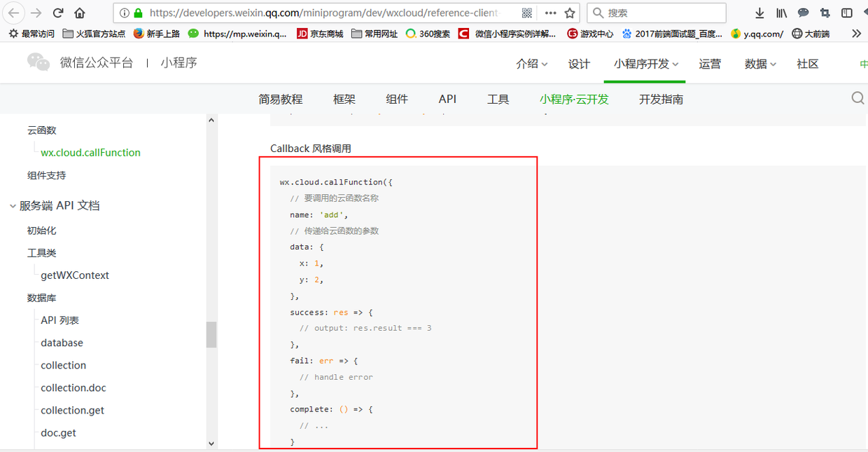This screenshot has width=868, height=452.
Task: Expand the 数据 dropdown in top navigation
Action: (760, 63)
